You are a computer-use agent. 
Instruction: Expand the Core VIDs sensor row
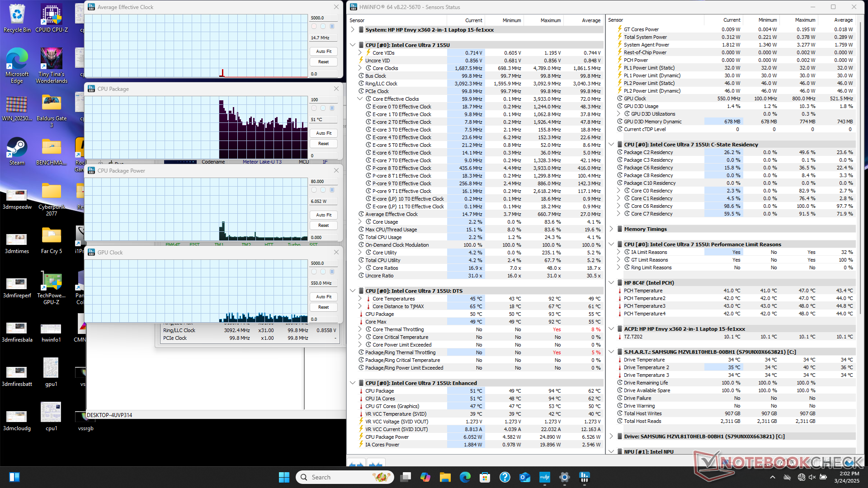point(360,53)
